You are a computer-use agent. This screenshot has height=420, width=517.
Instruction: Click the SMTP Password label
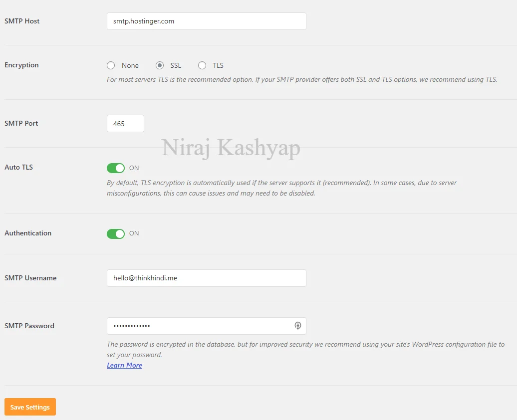[x=29, y=326]
